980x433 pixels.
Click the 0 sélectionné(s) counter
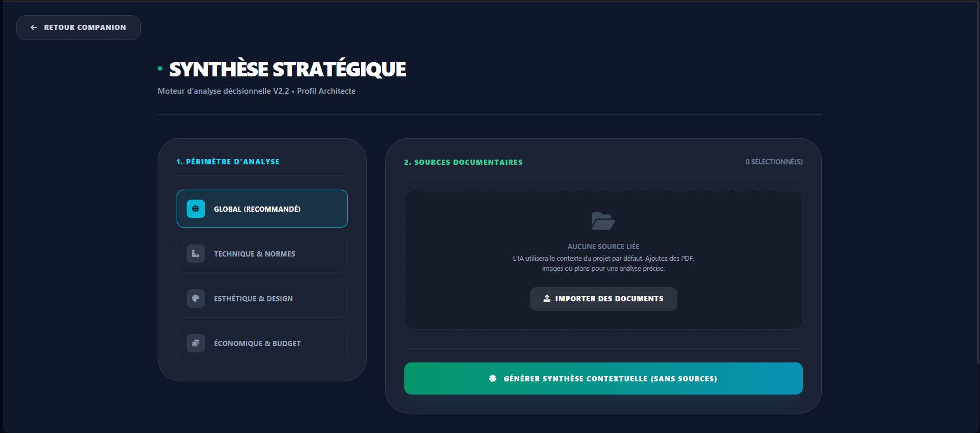coord(774,162)
